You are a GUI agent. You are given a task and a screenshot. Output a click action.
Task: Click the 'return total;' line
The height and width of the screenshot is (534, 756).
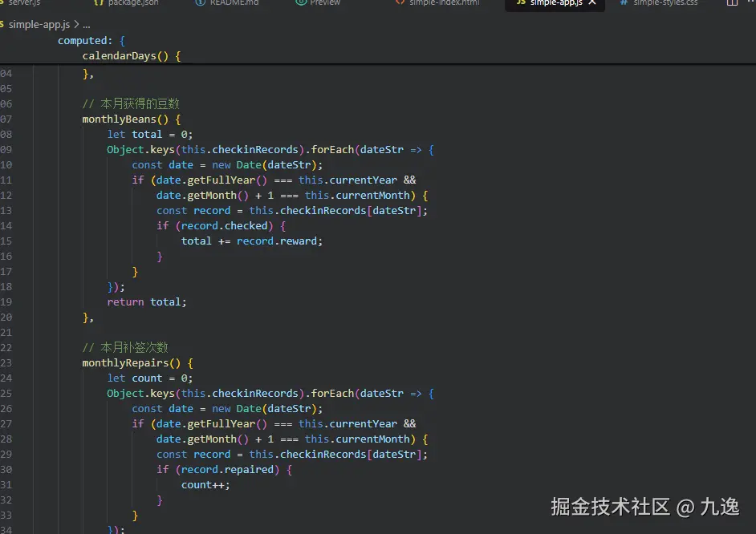[147, 302]
